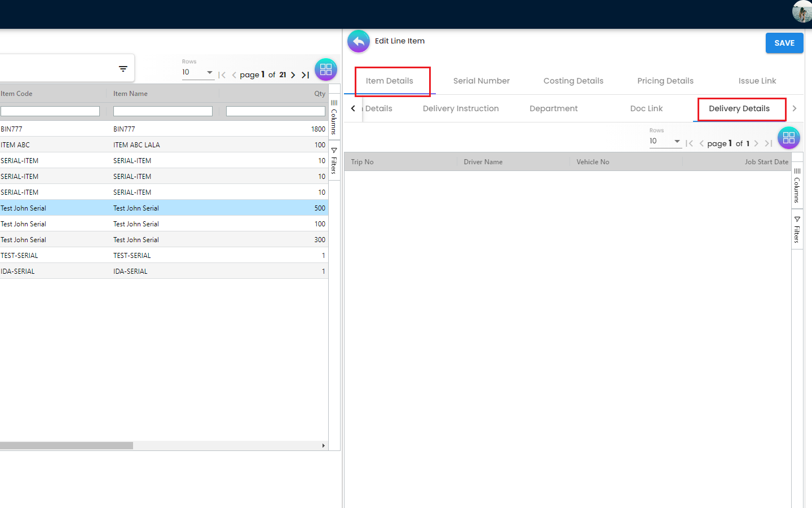Jump to last page of item list

point(305,75)
